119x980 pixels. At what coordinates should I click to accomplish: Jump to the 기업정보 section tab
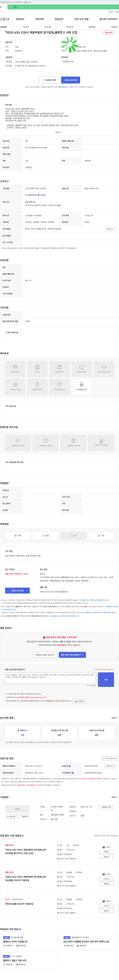[114, 27]
